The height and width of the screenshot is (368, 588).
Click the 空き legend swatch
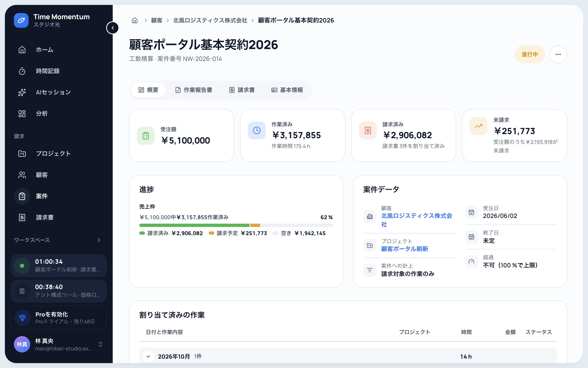coord(276,233)
